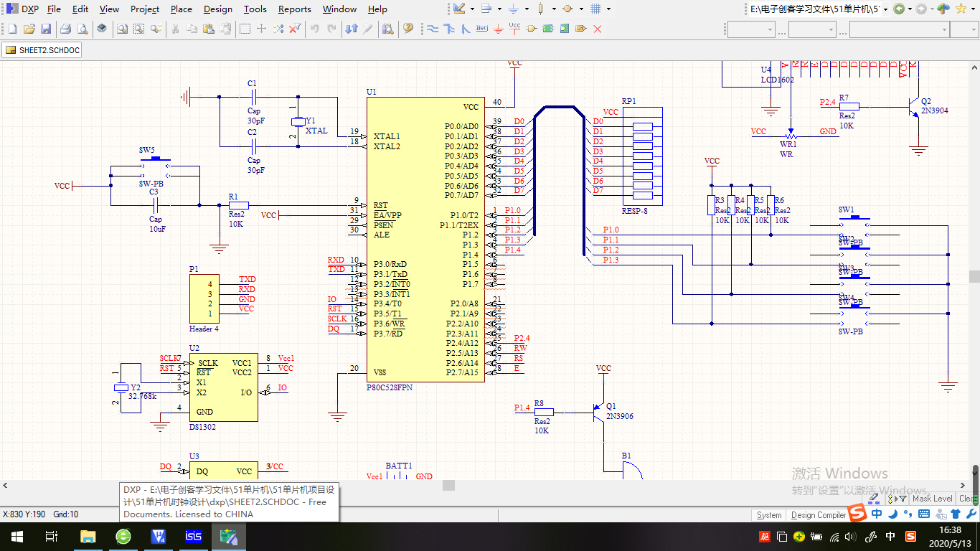This screenshot has height=551, width=980.
Task: Open the File menu
Action: (x=54, y=9)
